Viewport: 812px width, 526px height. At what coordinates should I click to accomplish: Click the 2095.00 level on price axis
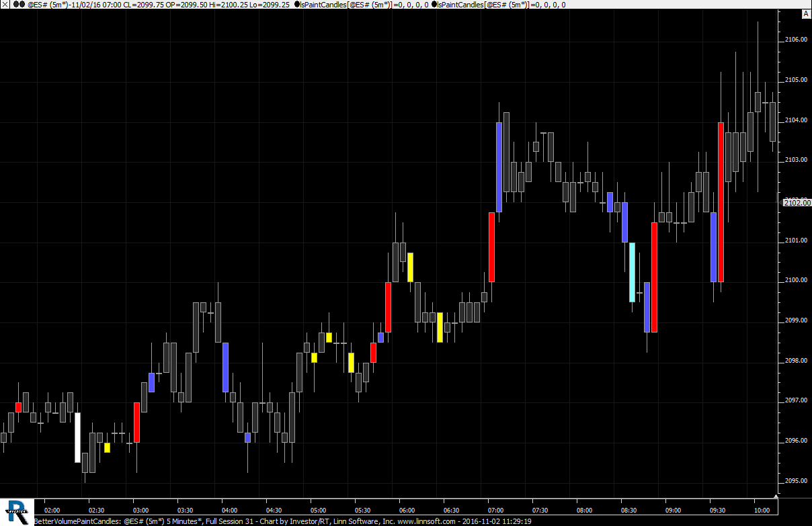point(795,481)
